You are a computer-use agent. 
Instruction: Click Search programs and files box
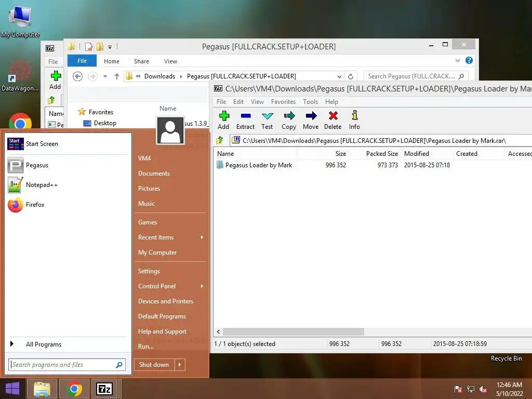pyautogui.click(x=67, y=365)
